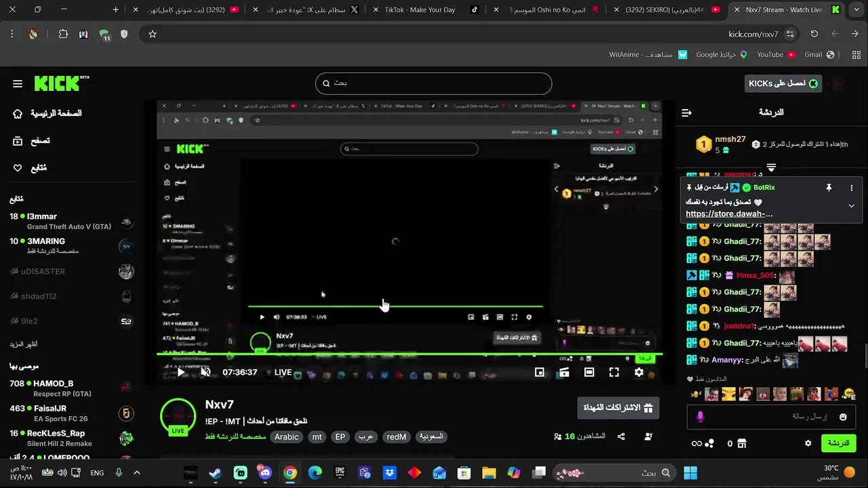Click the get KICKs button
The image size is (868, 488).
click(x=783, y=83)
